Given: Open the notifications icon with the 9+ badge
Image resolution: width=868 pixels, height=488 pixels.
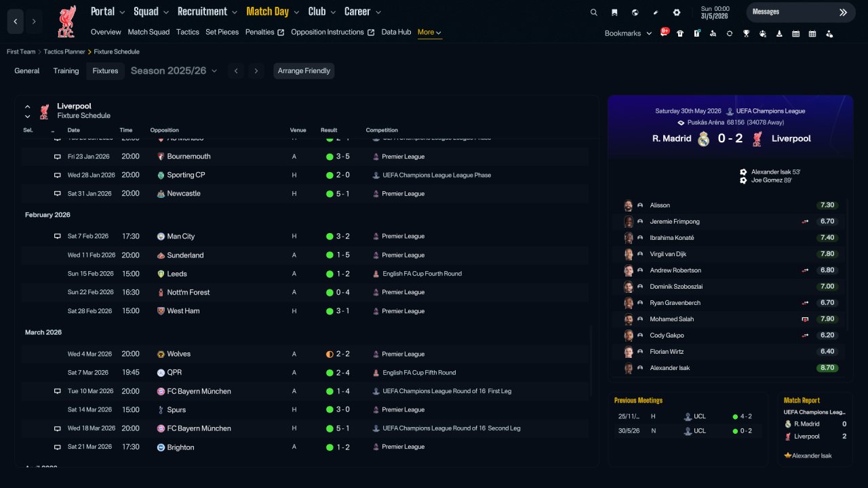Looking at the screenshot, I should (x=665, y=33).
